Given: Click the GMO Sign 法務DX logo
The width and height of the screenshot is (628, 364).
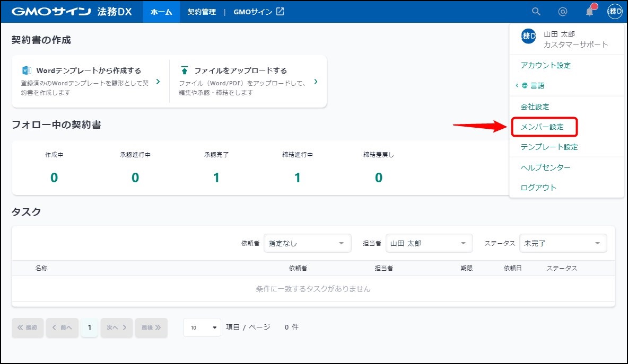Looking at the screenshot, I should (x=71, y=12).
